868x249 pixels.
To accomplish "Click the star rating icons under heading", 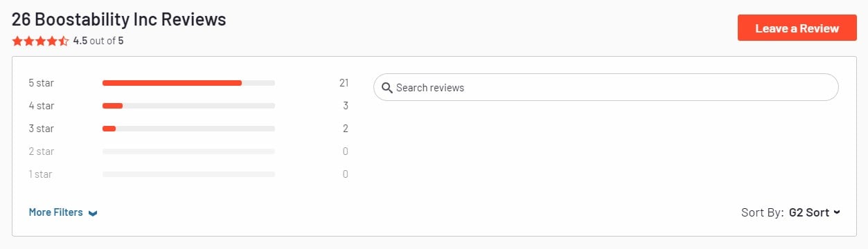I will [41, 41].
